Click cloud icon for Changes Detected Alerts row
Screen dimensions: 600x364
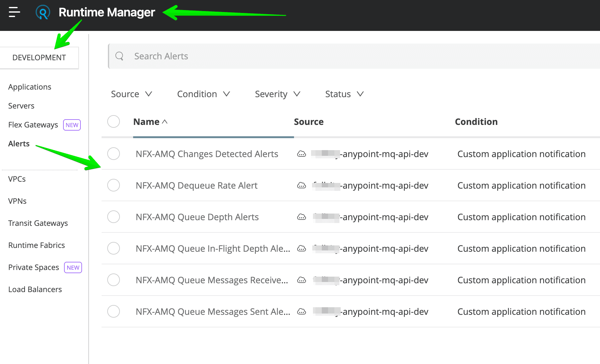(302, 154)
